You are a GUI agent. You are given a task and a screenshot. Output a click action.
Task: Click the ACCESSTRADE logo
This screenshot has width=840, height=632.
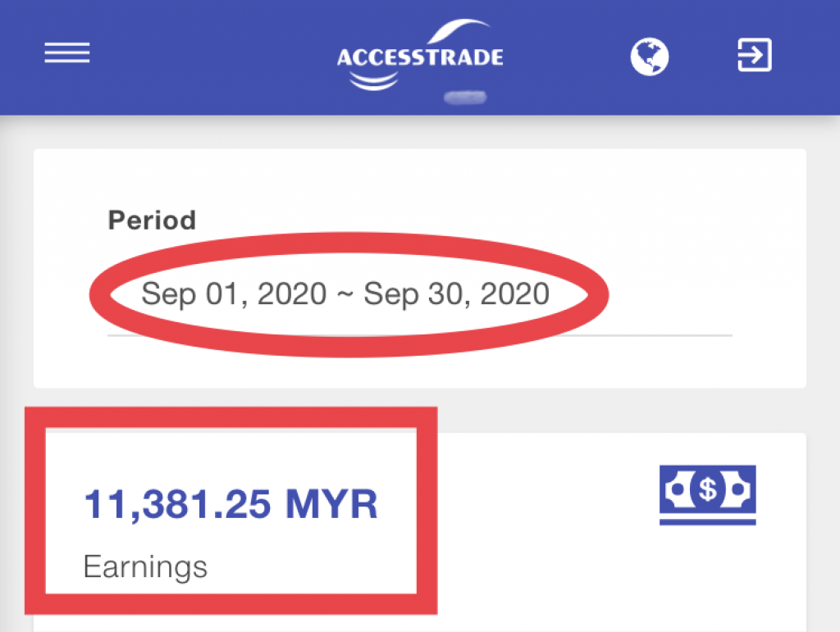pyautogui.click(x=420, y=56)
